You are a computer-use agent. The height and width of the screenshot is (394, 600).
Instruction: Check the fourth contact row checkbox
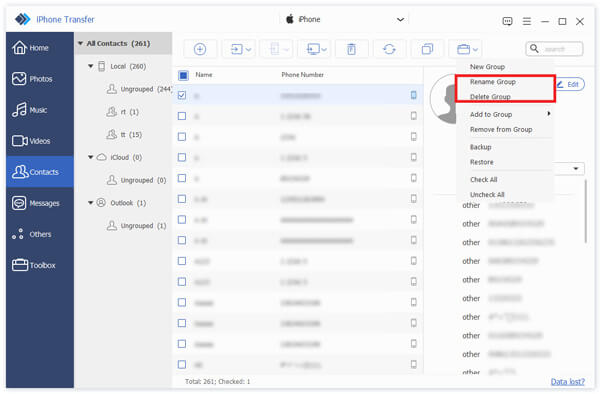(182, 157)
